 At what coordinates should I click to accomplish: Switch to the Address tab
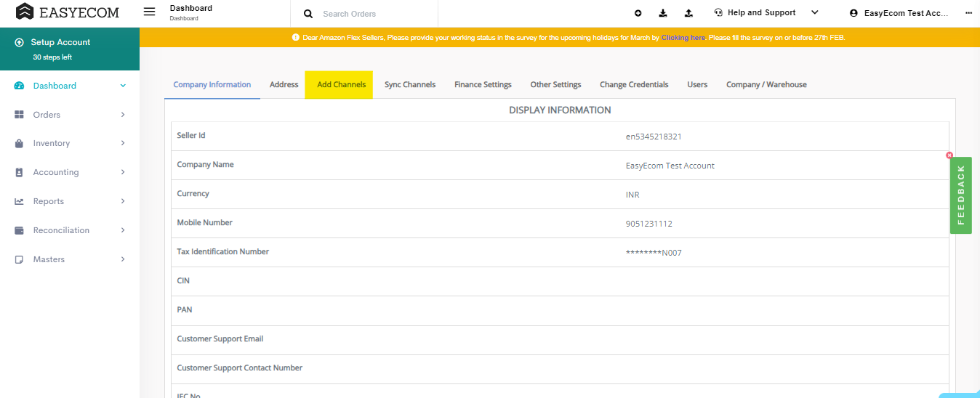284,85
